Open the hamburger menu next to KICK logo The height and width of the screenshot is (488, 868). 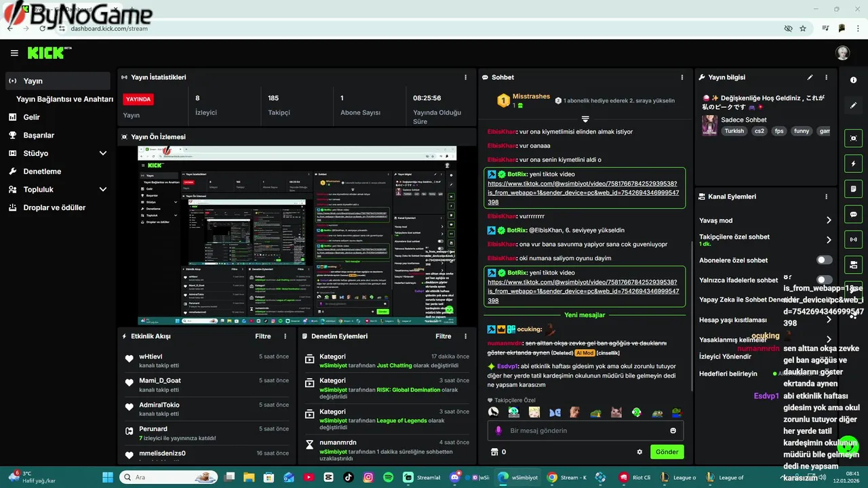[x=14, y=53]
